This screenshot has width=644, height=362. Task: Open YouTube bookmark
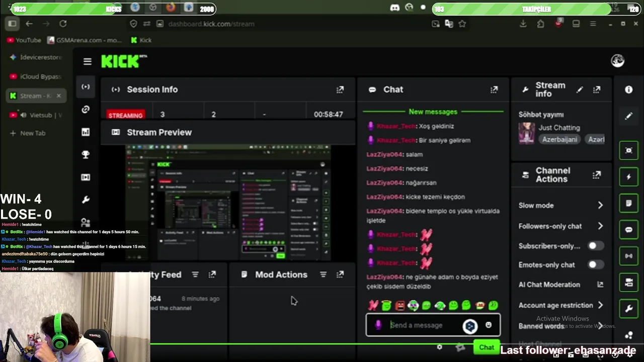click(24, 40)
